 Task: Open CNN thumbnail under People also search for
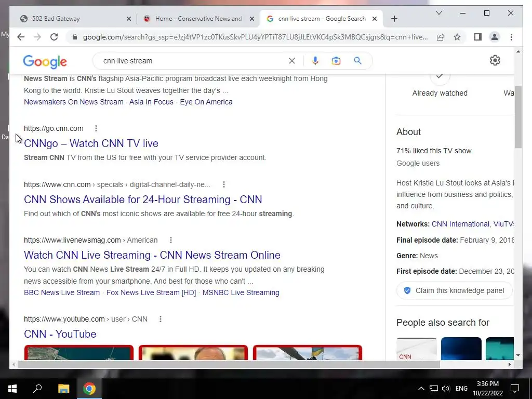click(x=416, y=349)
